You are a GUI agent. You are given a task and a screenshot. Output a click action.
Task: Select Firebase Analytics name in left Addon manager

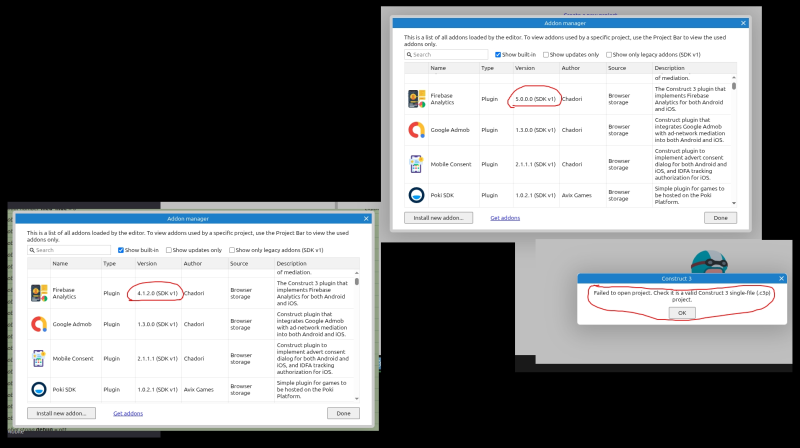coord(64,293)
